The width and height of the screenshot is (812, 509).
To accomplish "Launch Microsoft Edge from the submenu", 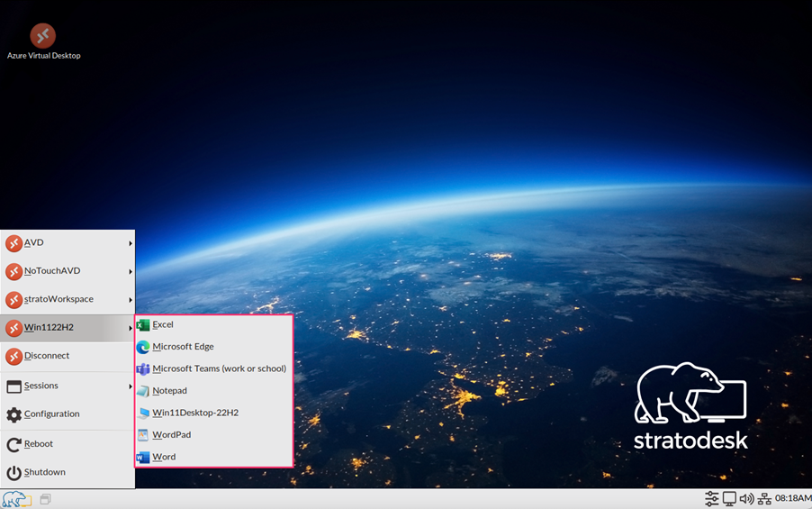I will (214, 347).
